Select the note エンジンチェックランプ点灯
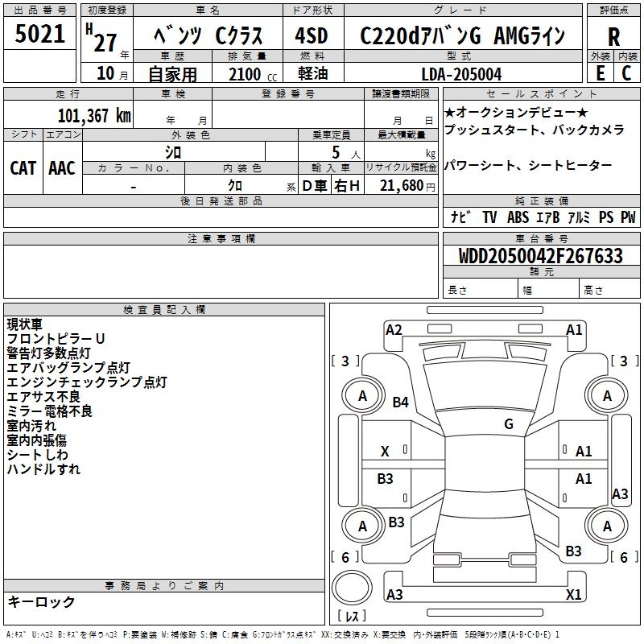The height and width of the screenshot is (644, 644). click(x=87, y=382)
